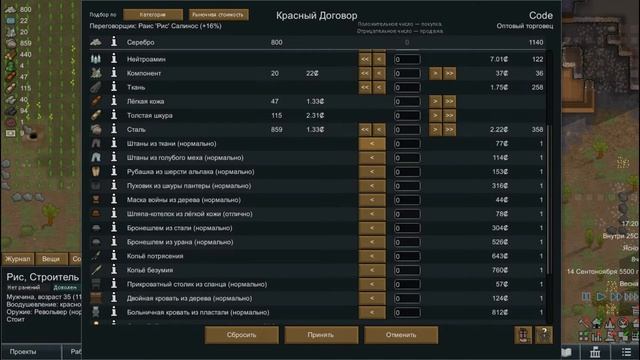Screen dimensions: 640x360
Task: Set normal play speed
Action: pyautogui.click(x=601, y=296)
